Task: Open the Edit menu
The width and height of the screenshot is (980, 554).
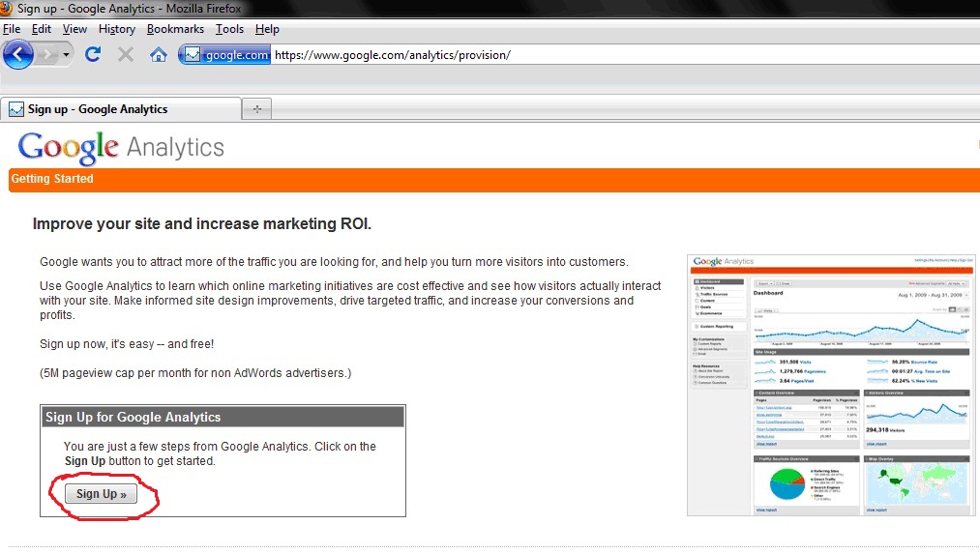Action: click(42, 29)
